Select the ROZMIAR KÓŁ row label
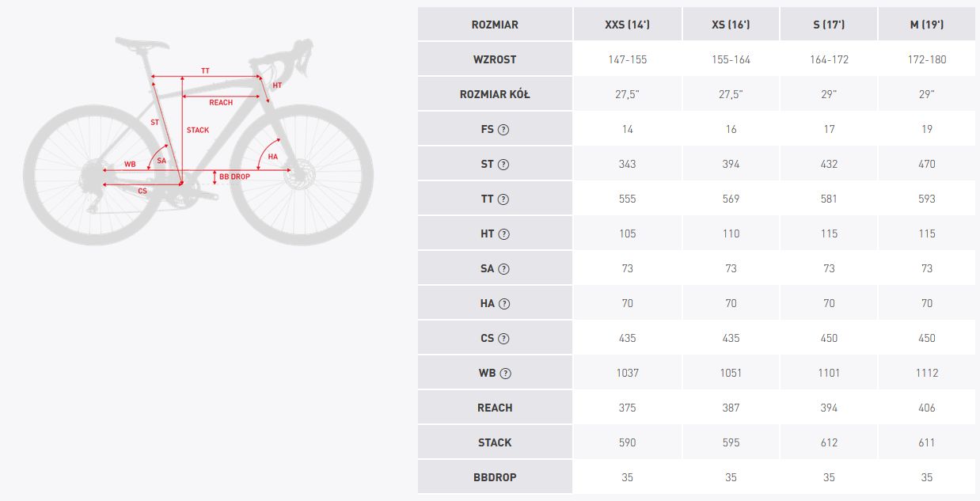Screen dimensions: 980x501 (x=495, y=94)
